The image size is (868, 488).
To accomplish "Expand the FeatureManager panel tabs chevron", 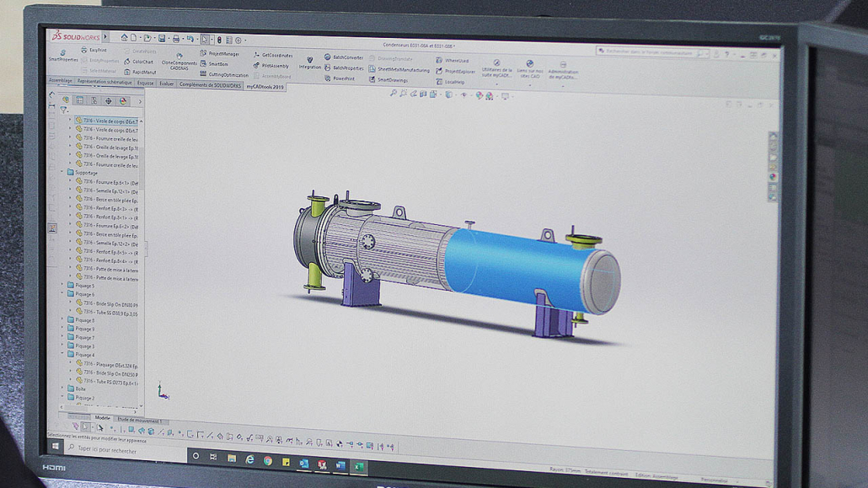I will click(140, 102).
